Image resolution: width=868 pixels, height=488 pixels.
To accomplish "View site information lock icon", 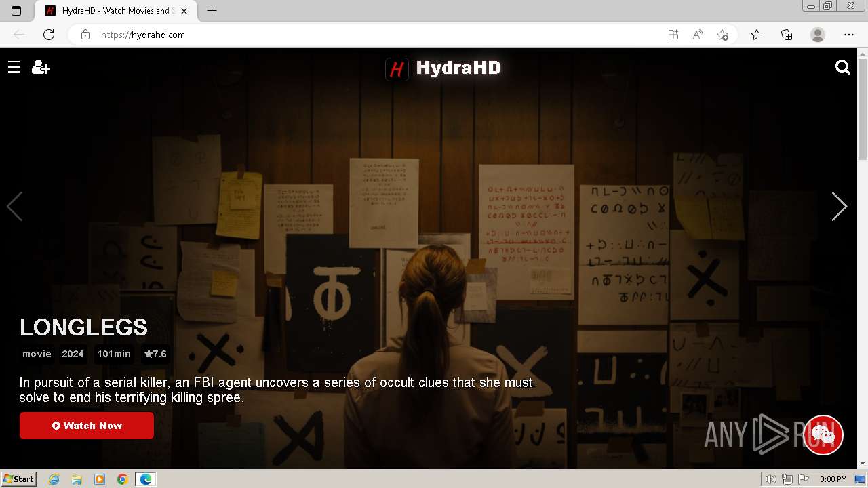I will pyautogui.click(x=85, y=35).
